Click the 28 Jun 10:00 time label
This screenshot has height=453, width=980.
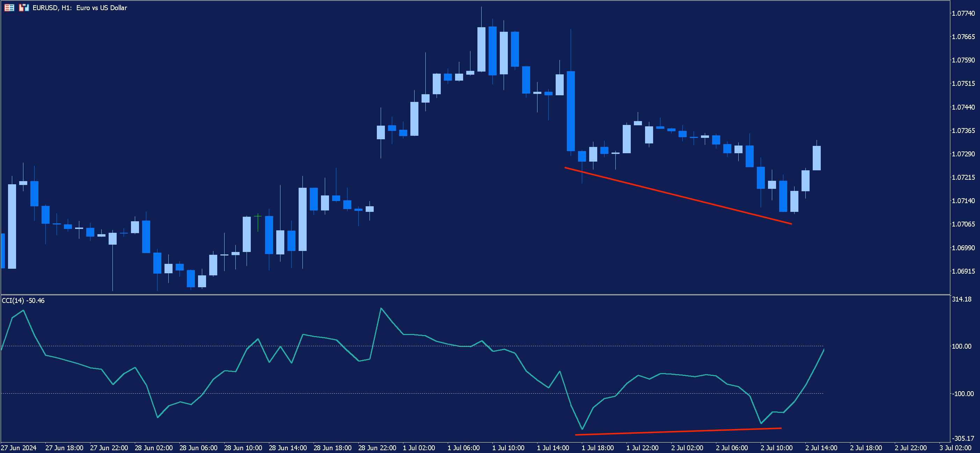click(x=243, y=448)
